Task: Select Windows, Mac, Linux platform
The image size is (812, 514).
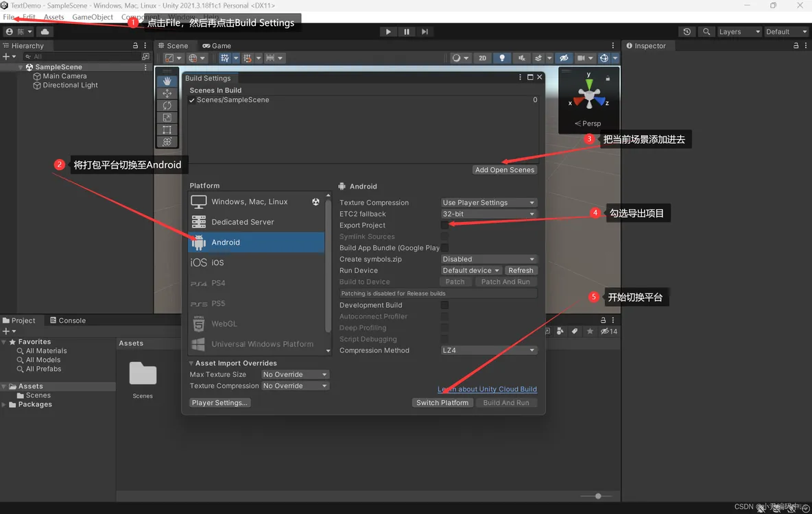Action: [256, 202]
